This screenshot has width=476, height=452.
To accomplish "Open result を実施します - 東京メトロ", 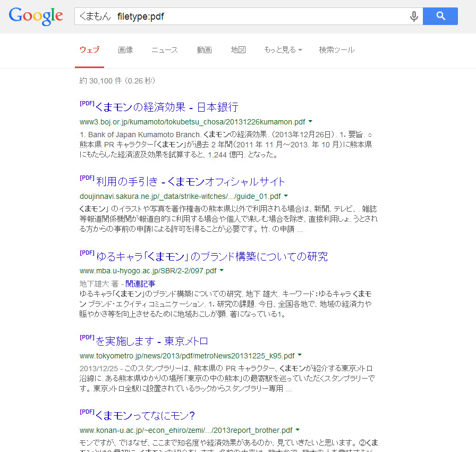I will point(152,341).
